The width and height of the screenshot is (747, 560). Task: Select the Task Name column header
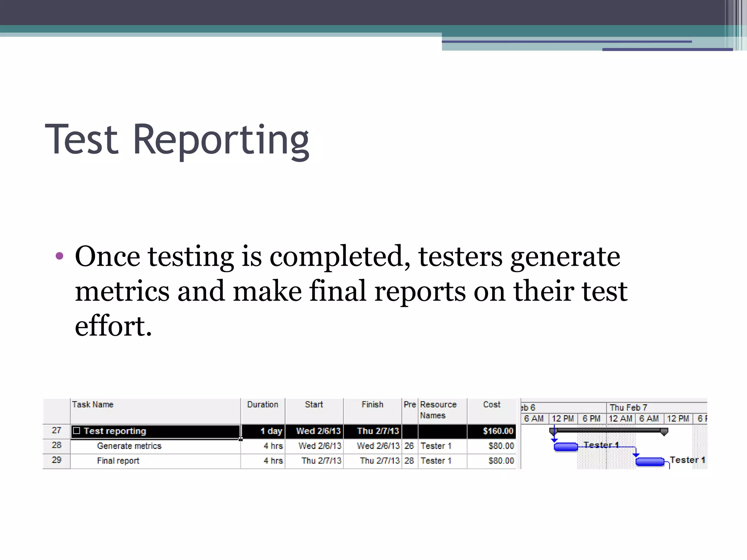point(155,411)
